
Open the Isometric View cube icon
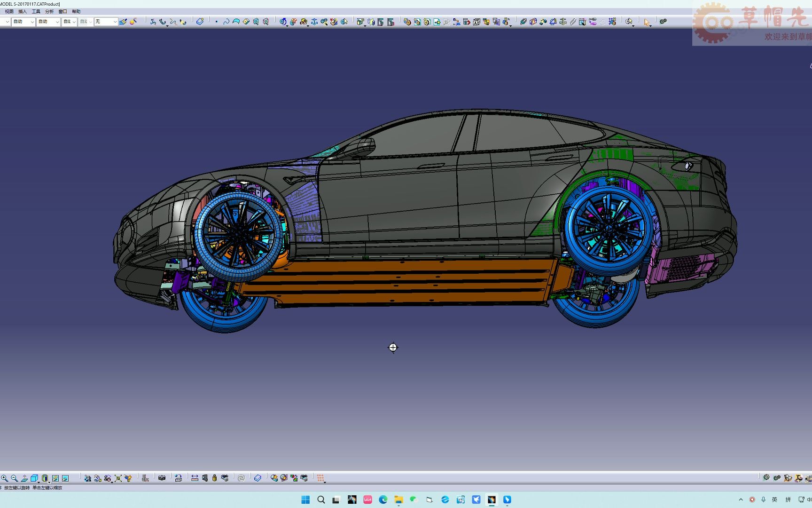(x=34, y=478)
